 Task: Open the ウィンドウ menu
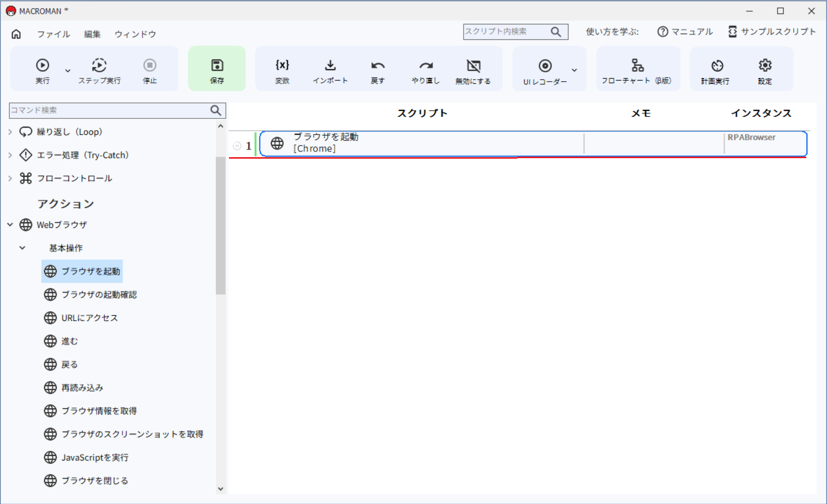tap(135, 34)
